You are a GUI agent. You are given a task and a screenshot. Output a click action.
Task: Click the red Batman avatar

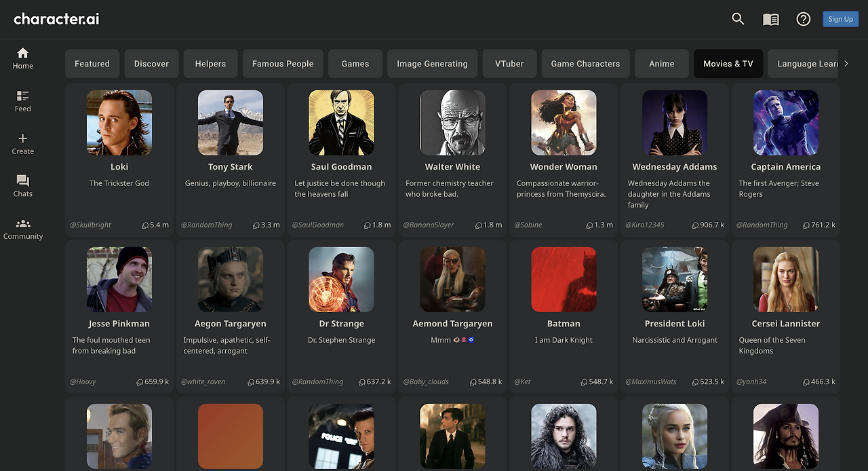click(564, 280)
